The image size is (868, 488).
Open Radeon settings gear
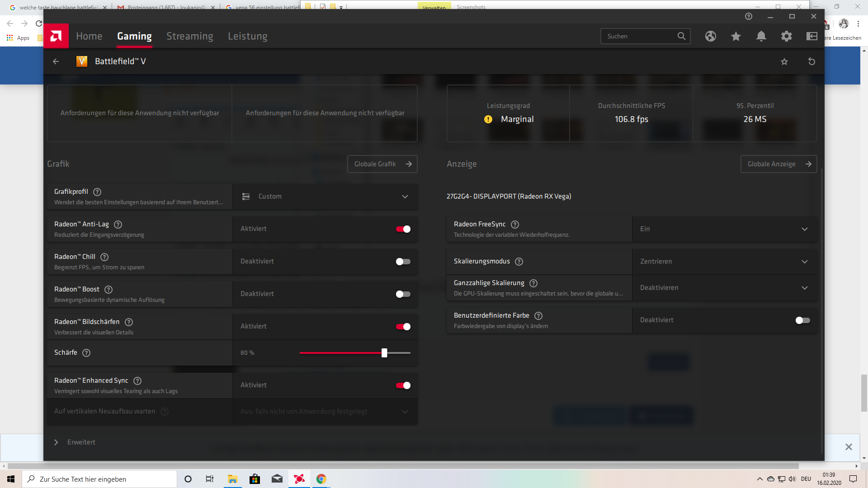point(787,36)
